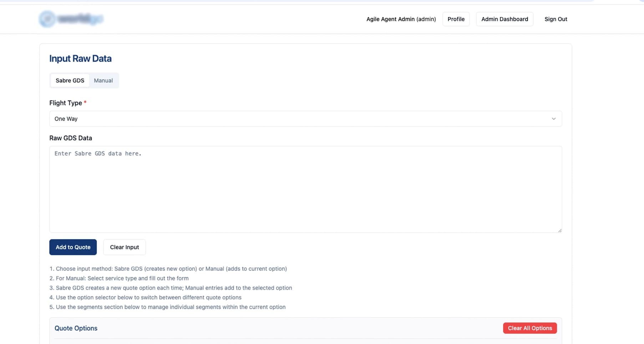
Task: Focus the Raw GDS Data text area
Action: click(305, 189)
